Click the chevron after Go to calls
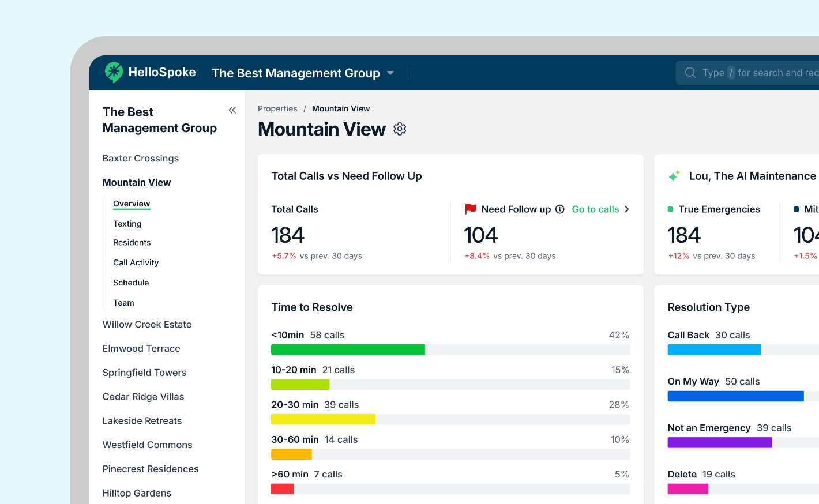The width and height of the screenshot is (819, 504). point(627,209)
